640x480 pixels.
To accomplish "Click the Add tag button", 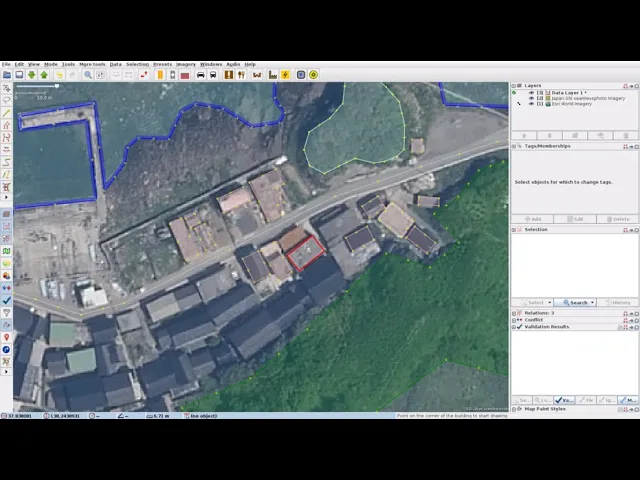I will 533,219.
